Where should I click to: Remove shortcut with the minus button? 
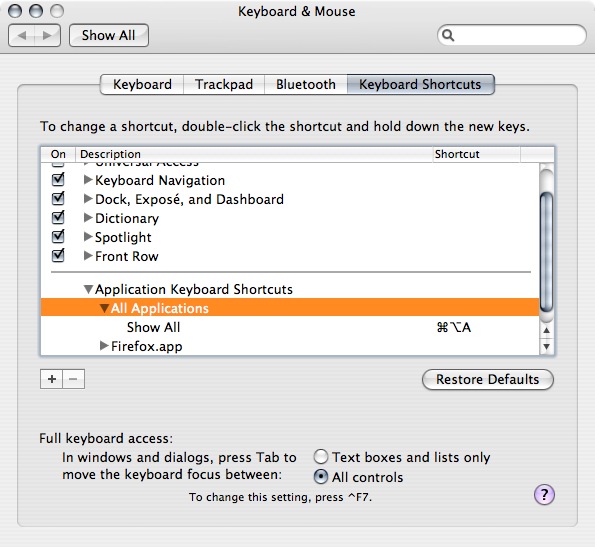tap(74, 379)
